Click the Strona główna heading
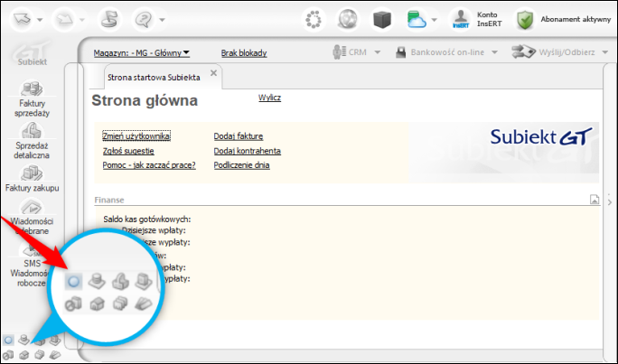618x364 pixels. (145, 100)
